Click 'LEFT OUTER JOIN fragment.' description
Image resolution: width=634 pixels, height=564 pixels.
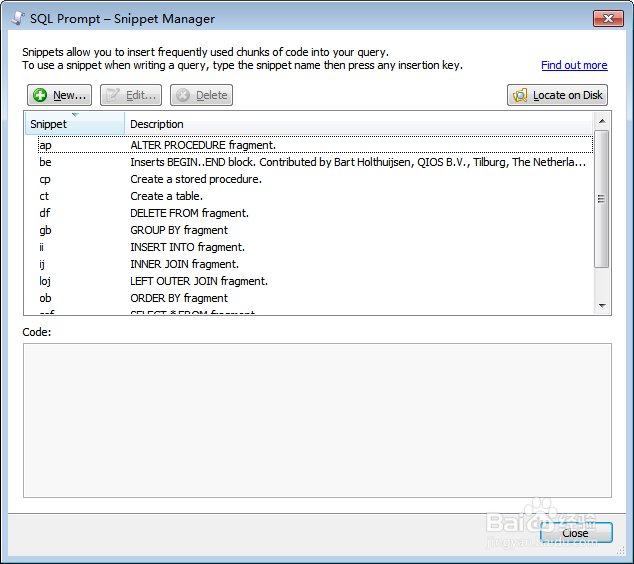point(199,281)
